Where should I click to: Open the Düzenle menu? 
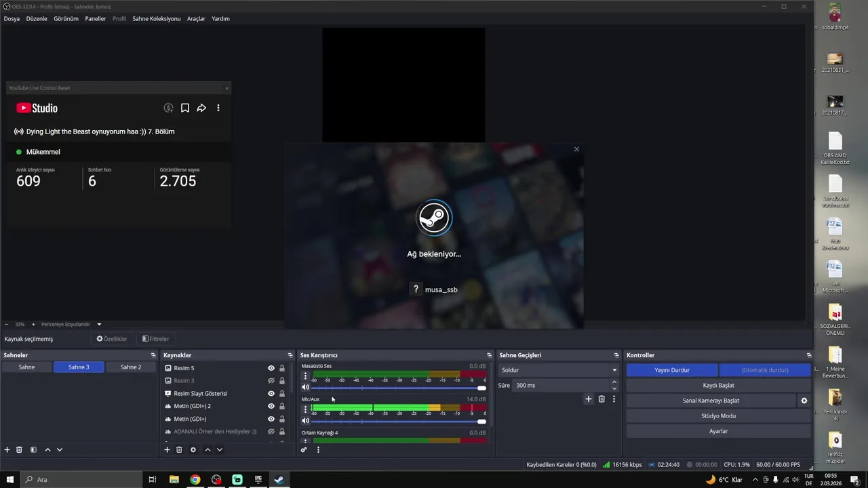[37, 19]
